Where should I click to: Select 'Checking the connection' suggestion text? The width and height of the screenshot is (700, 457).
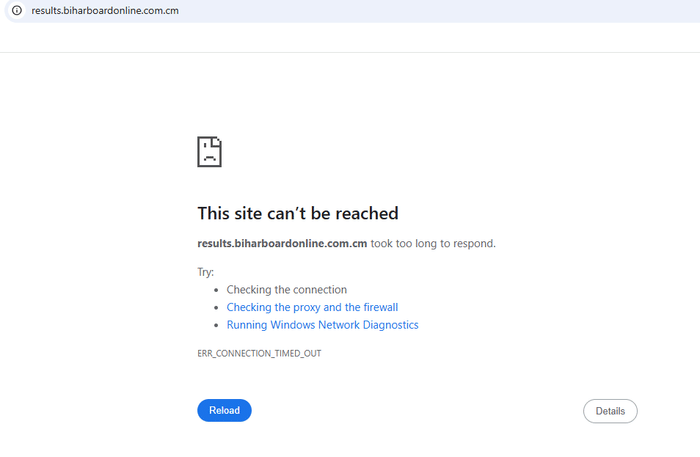pos(287,290)
